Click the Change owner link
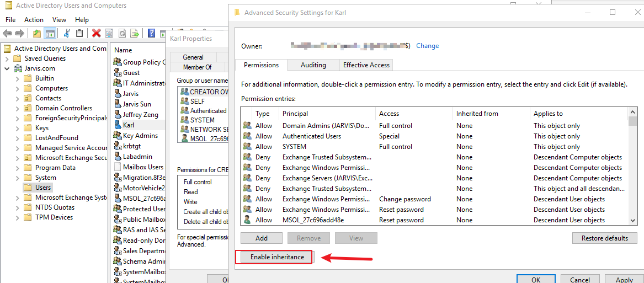This screenshot has height=283, width=644. click(x=428, y=46)
